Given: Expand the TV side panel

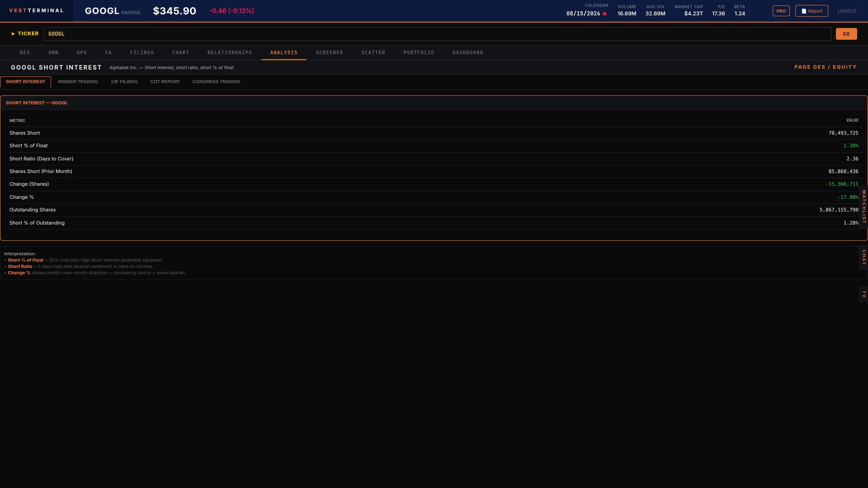Looking at the screenshot, I should 863,294.
